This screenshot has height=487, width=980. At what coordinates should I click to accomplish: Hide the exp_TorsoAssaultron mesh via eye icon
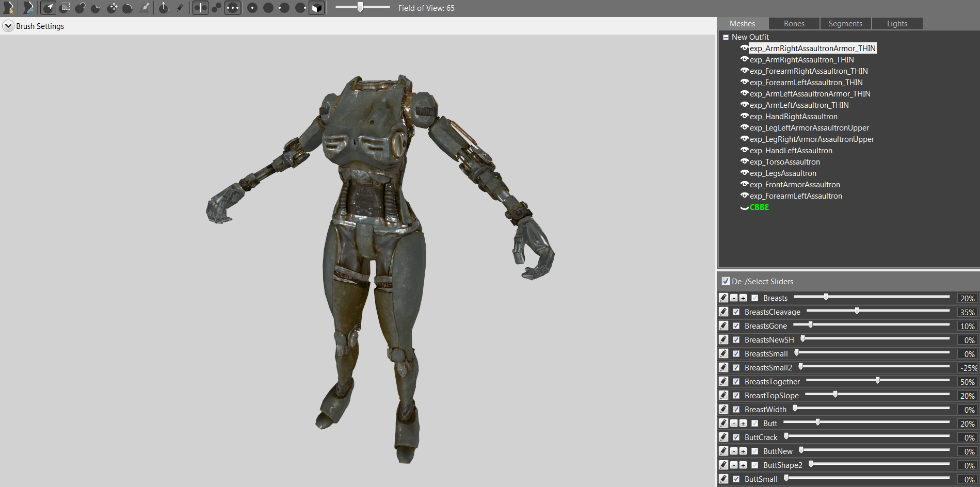click(x=744, y=161)
